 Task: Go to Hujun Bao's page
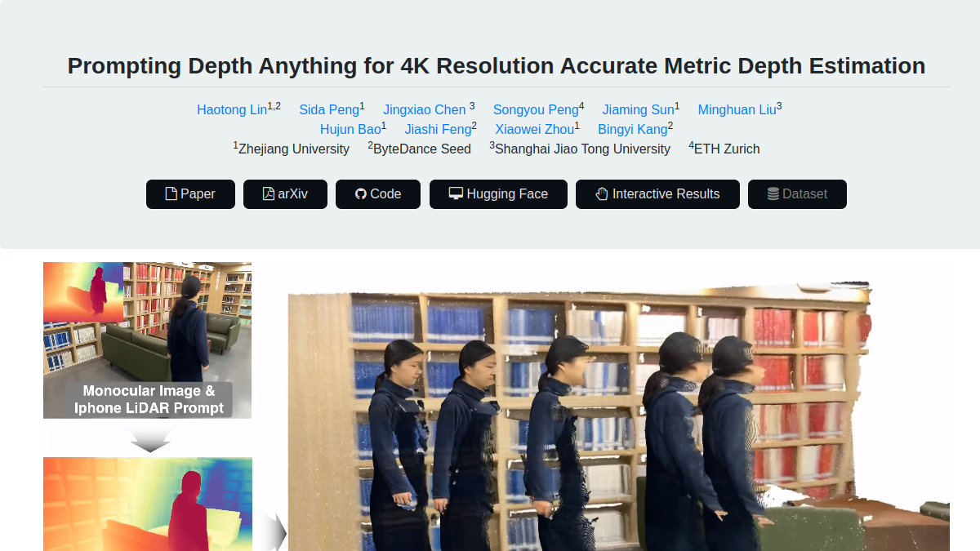point(350,129)
